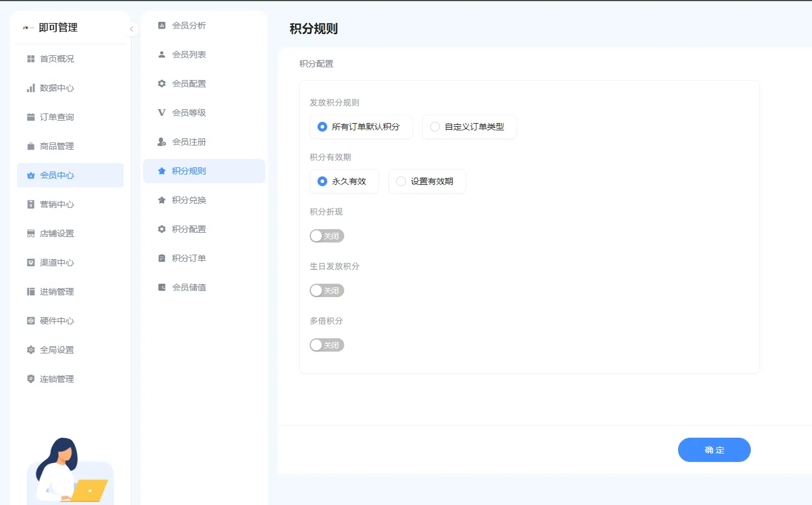
Task: Click the 确定 confirm button
Action: [x=714, y=450]
